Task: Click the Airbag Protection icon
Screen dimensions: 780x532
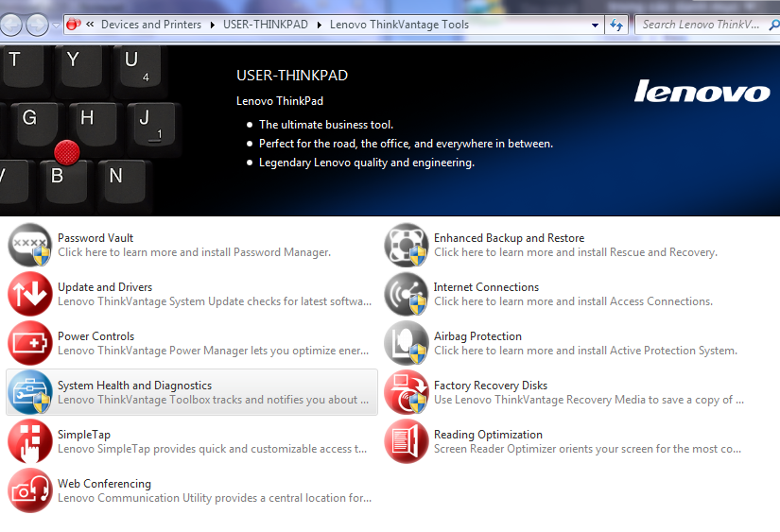Action: 406,343
